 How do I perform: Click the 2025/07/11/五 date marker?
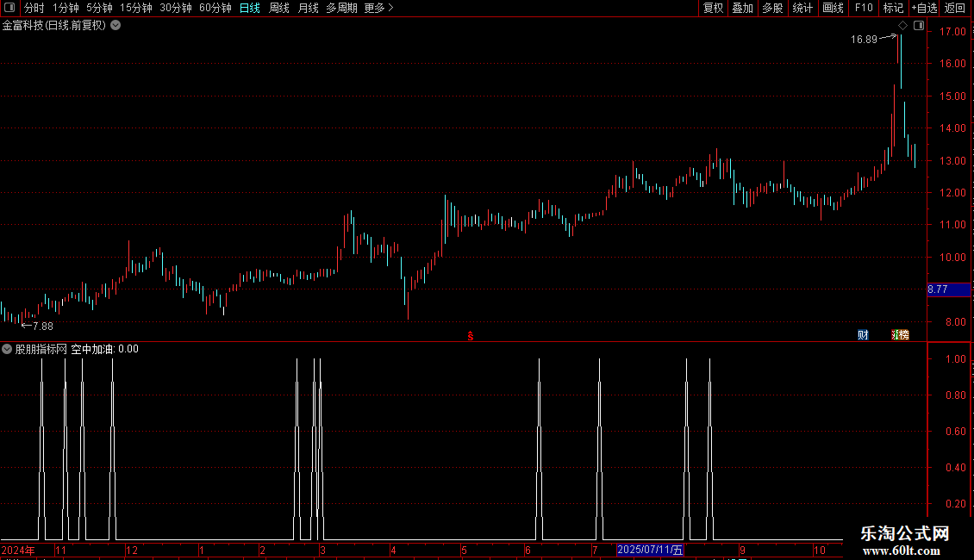(650, 550)
